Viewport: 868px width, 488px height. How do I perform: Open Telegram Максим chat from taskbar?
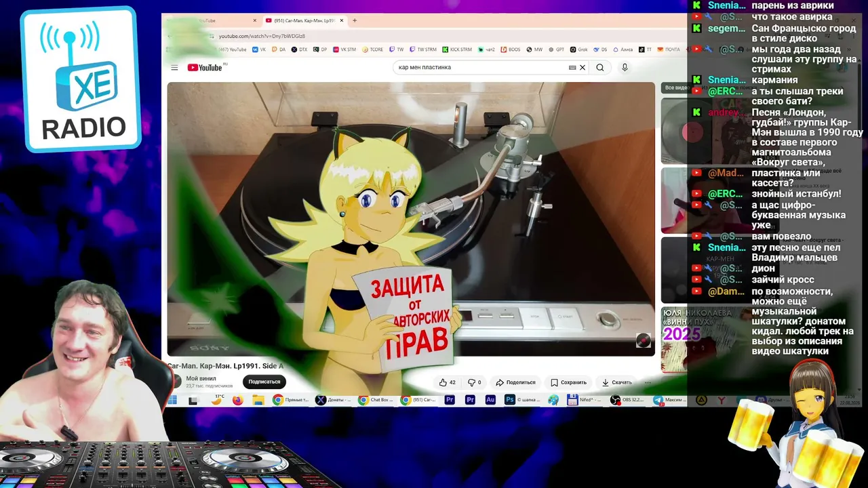click(669, 400)
